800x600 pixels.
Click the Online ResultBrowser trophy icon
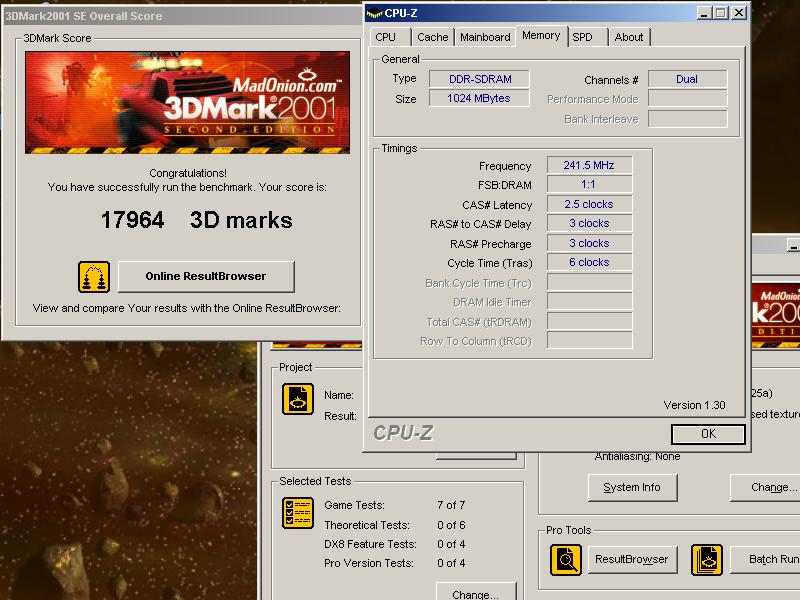[x=94, y=277]
